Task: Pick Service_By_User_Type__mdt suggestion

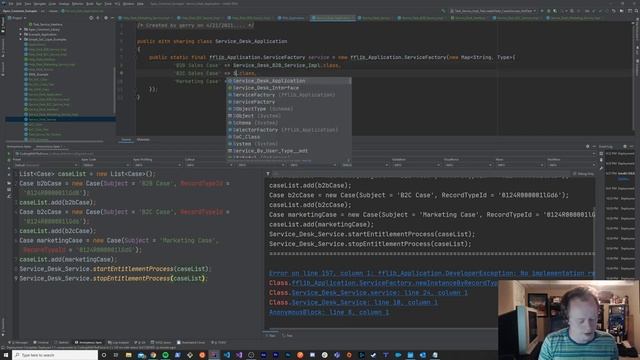Action: tap(289, 151)
